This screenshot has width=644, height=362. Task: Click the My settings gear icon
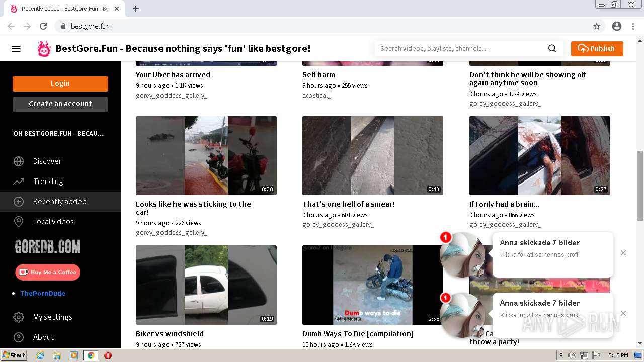tap(19, 317)
